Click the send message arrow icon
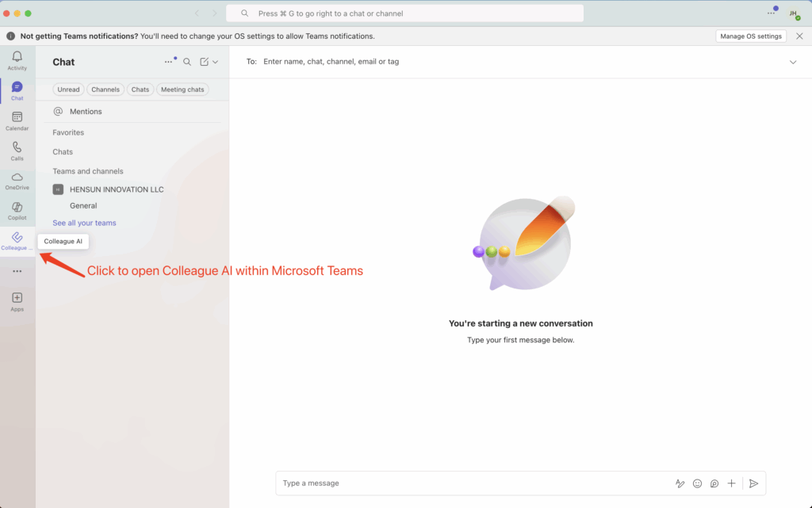Image resolution: width=812 pixels, height=508 pixels. (753, 483)
